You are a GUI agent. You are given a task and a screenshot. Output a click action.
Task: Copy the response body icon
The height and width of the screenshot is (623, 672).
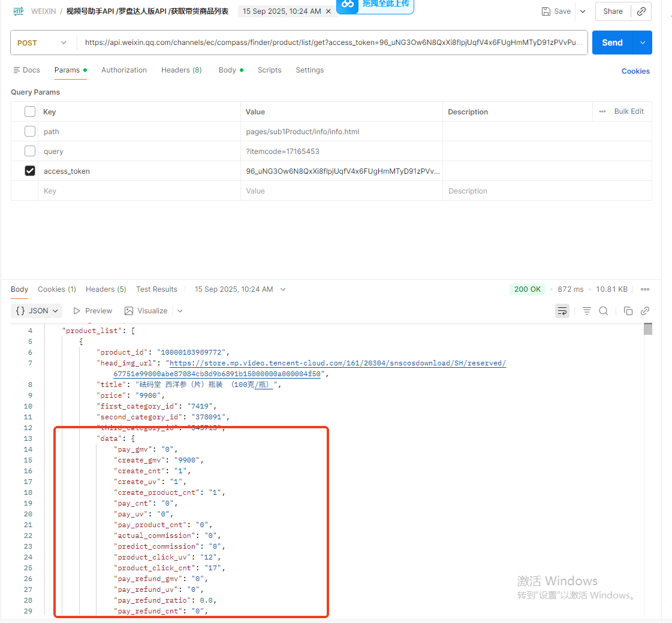point(628,311)
